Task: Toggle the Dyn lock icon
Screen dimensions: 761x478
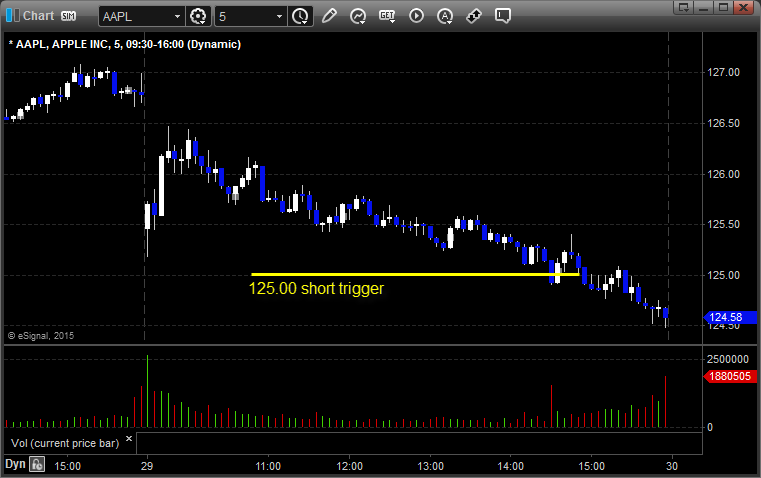Action: [37, 464]
